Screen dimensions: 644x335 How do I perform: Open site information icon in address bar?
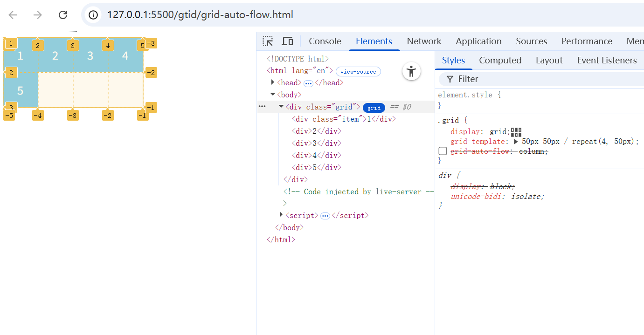click(x=94, y=15)
